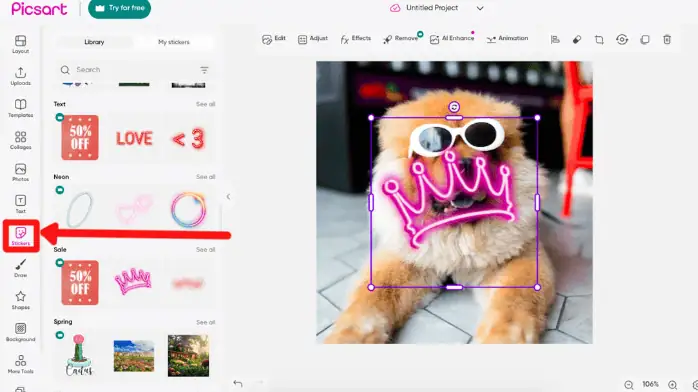
Task: Add the blurry red sticker in Sale
Action: pos(188,283)
